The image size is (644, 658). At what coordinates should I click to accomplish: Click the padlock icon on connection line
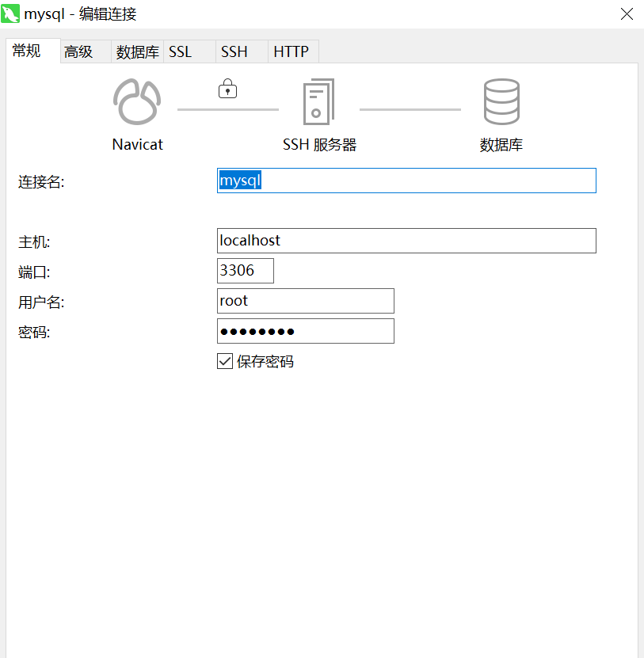227,89
